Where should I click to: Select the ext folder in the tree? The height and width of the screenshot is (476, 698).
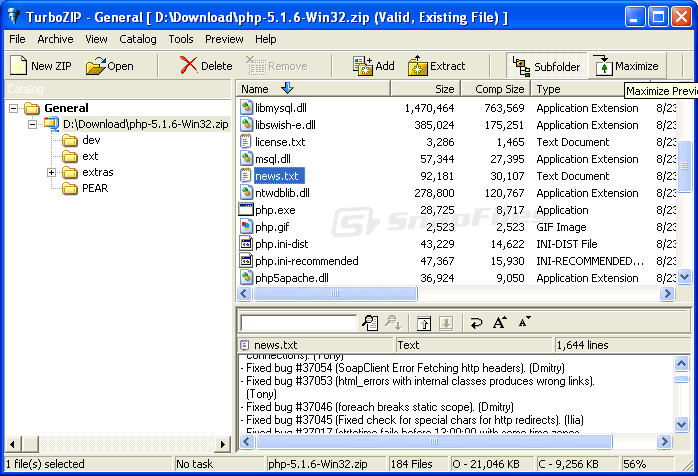click(x=90, y=156)
